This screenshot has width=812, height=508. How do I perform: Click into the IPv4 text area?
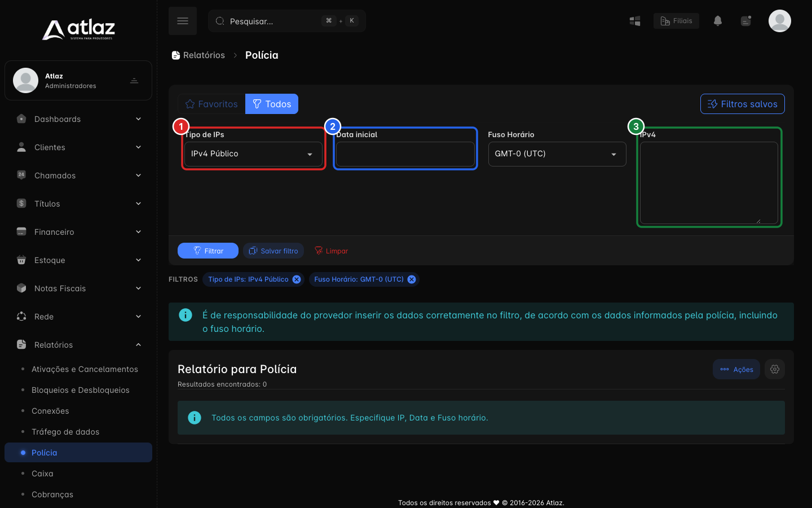coord(709,183)
